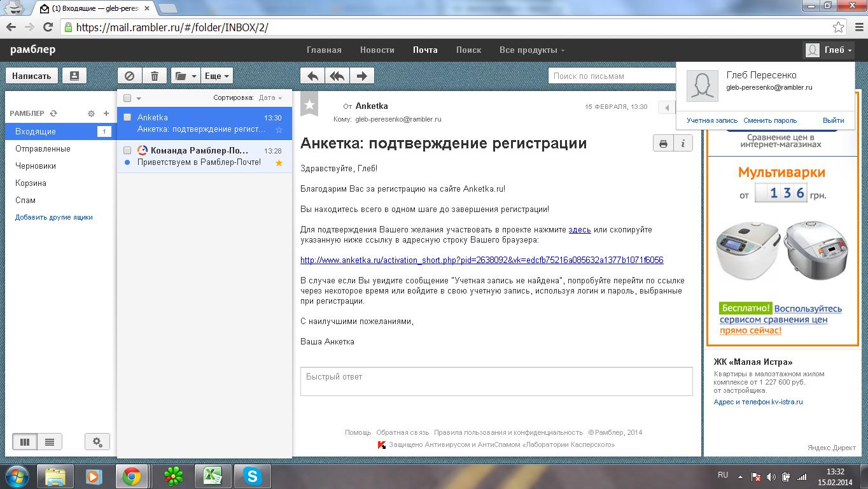Image resolution: width=868 pixels, height=489 pixels.
Task: Open the Еще actions dropdown
Action: 216,76
